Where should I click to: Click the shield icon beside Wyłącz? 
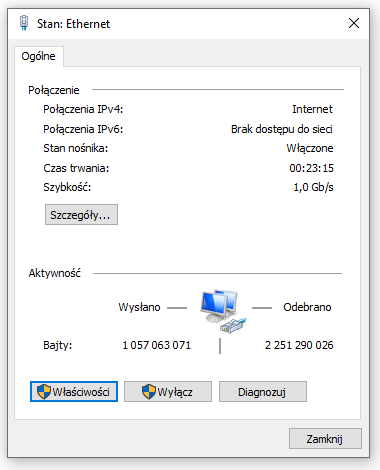tap(149, 391)
